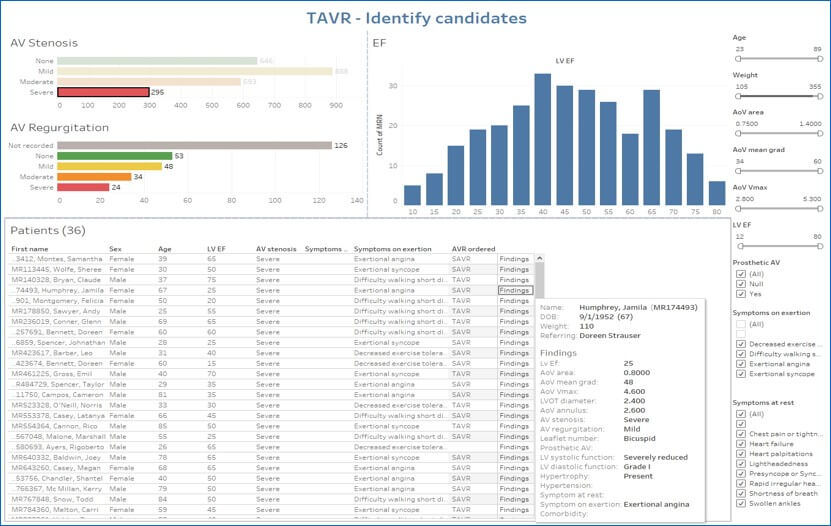Toggle the Heart failure checkbox

[741, 444]
